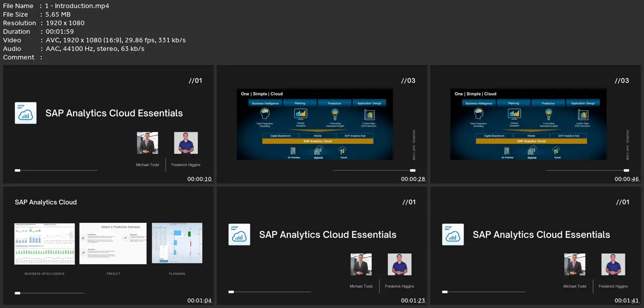
Task: Click the progress bar in the 00:01:23 frame
Action: pos(270,292)
